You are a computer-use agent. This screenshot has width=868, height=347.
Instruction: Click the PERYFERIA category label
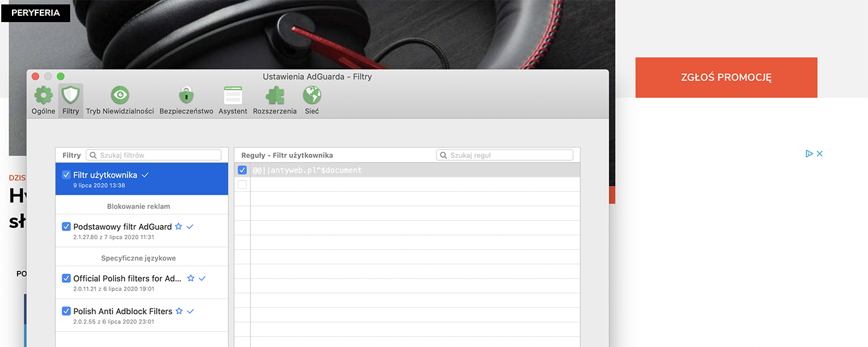pos(35,13)
